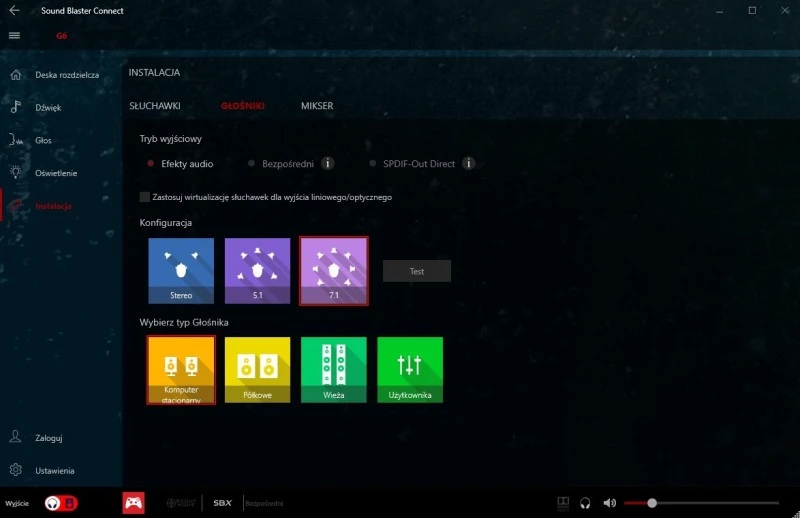Click the red gamepad icon in bottom bar
800x518 pixels.
pos(133,503)
